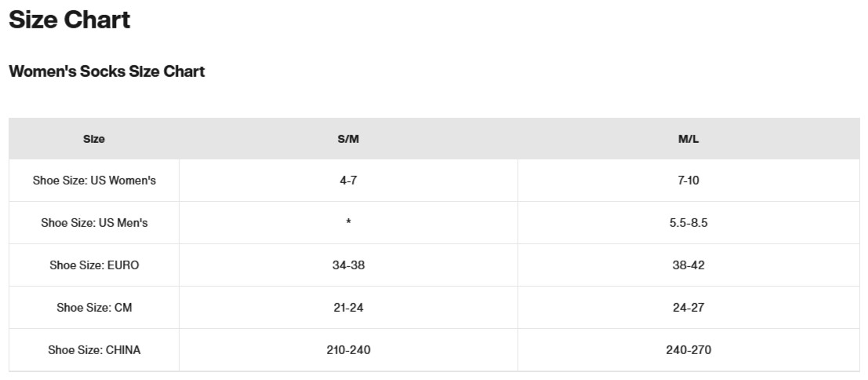The width and height of the screenshot is (868, 380).
Task: Select the 38-42 EURO size cell
Action: (x=688, y=265)
